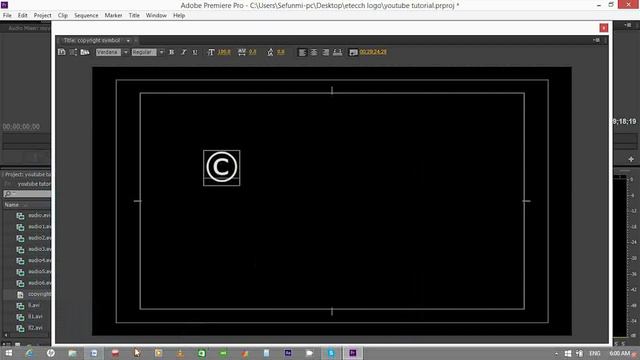
Task: Open the Regular font style dropdown
Action: (x=161, y=52)
